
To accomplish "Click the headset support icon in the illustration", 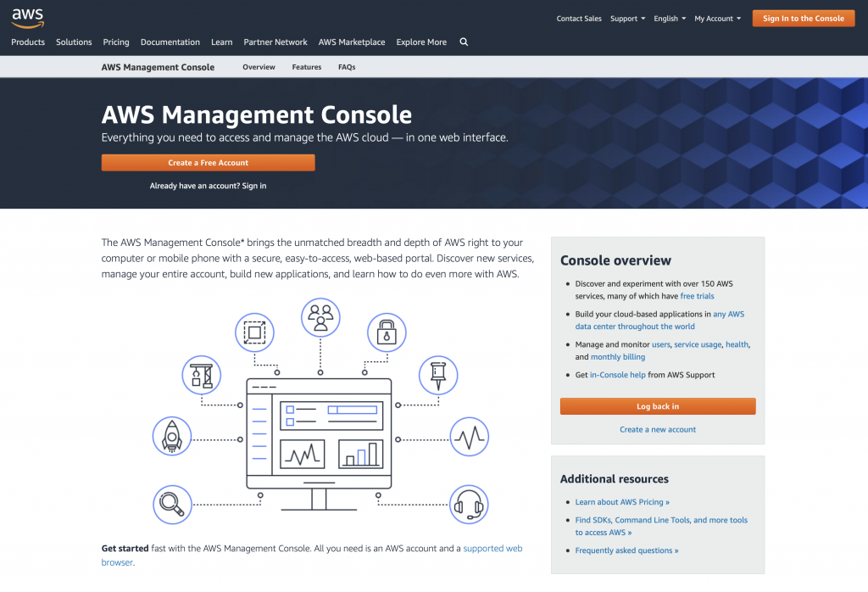I will (469, 505).
